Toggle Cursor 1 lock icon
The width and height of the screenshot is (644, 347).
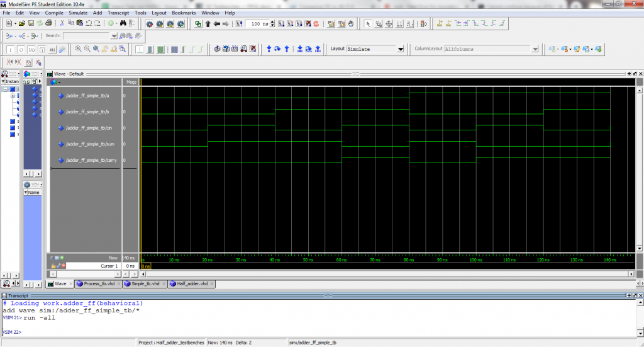(x=53, y=266)
